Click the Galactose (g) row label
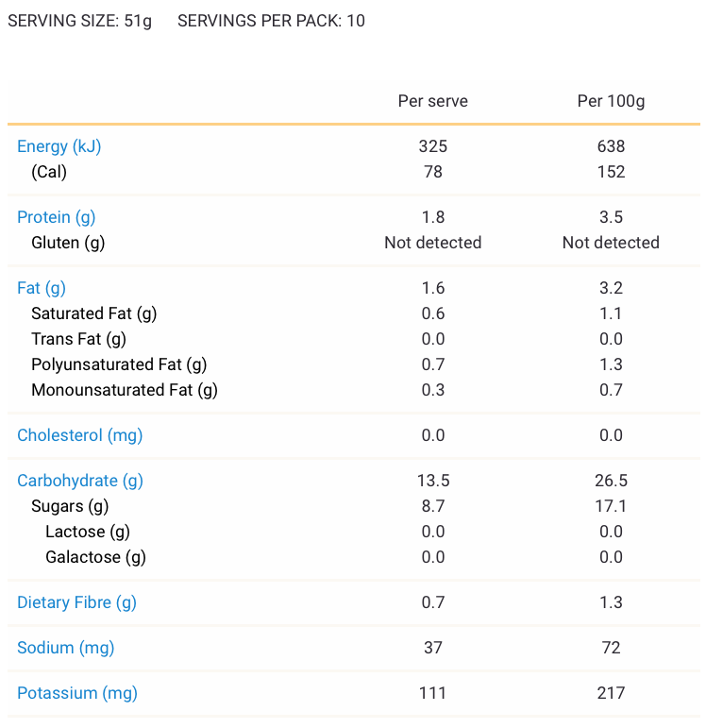 (x=95, y=558)
